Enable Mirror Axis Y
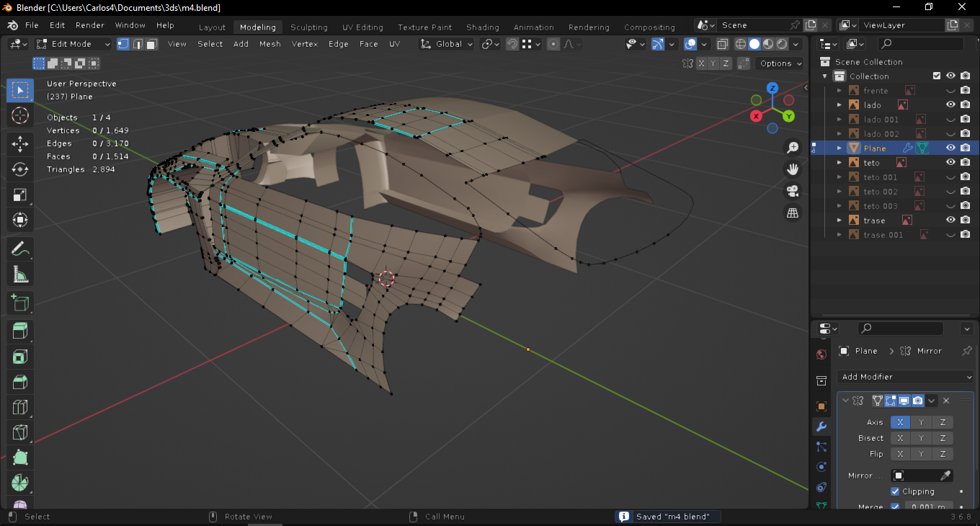Screen dimensions: 980x526 coord(921,422)
